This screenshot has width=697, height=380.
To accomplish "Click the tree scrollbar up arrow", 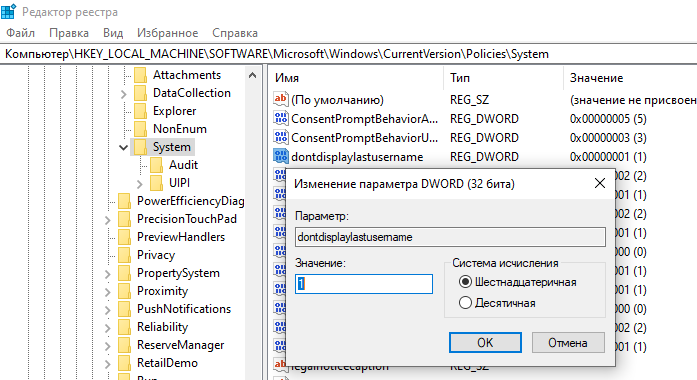I will coord(252,75).
